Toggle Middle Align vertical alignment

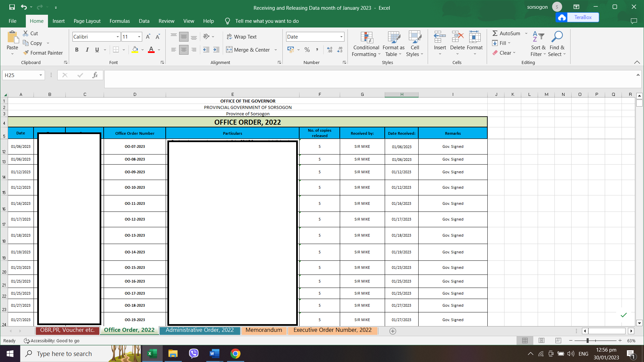[x=184, y=37]
